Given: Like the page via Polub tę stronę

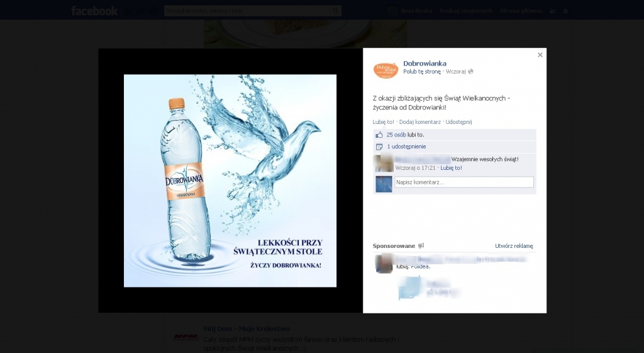Looking at the screenshot, I should pos(422,72).
